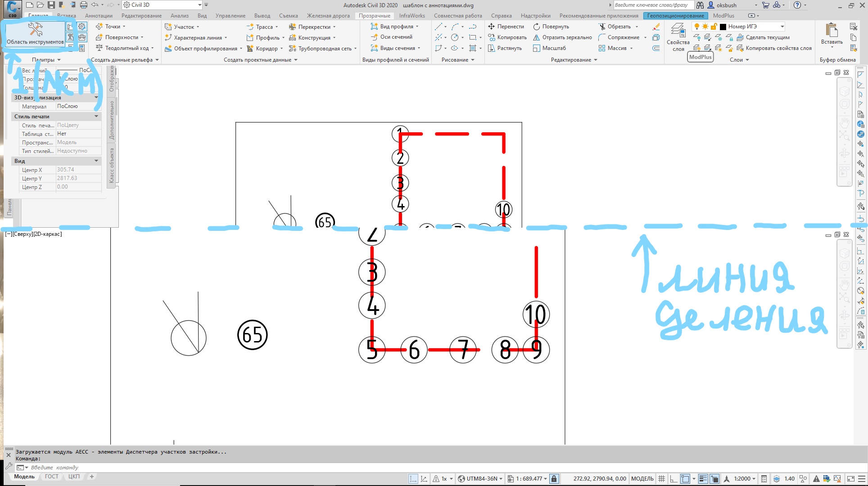
Task: Toggle the viewport lock padlock icon
Action: [554, 479]
